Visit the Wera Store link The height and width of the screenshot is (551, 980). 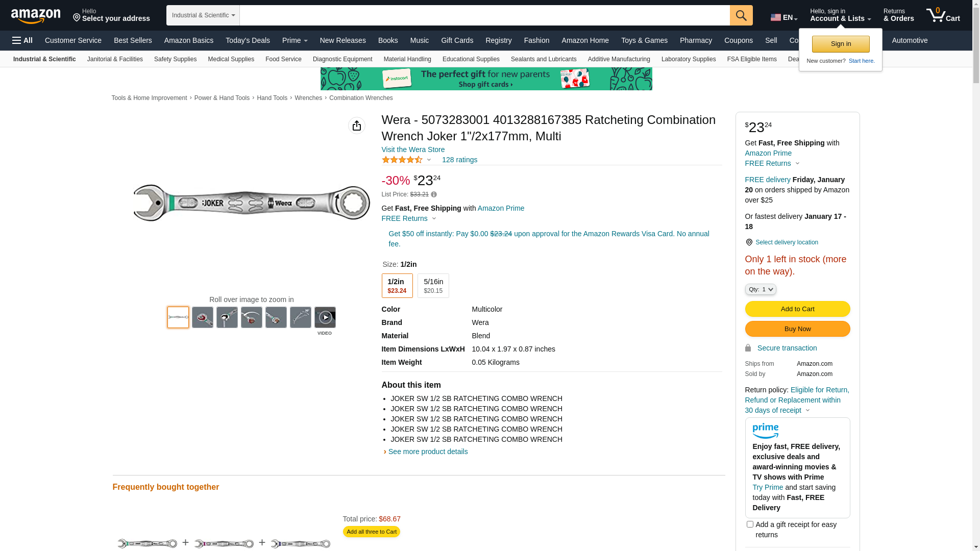(412, 149)
